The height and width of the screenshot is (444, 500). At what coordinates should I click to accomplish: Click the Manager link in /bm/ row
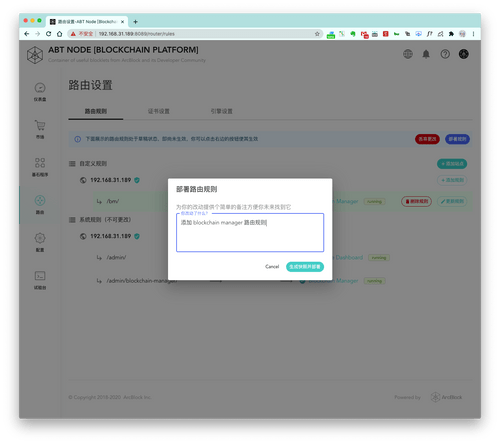(347, 201)
